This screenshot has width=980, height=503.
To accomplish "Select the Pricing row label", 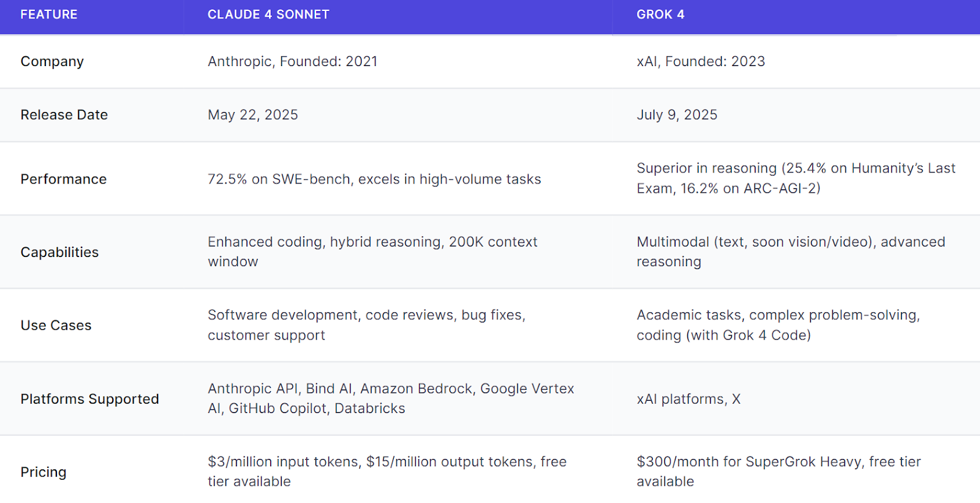I will pos(43,472).
